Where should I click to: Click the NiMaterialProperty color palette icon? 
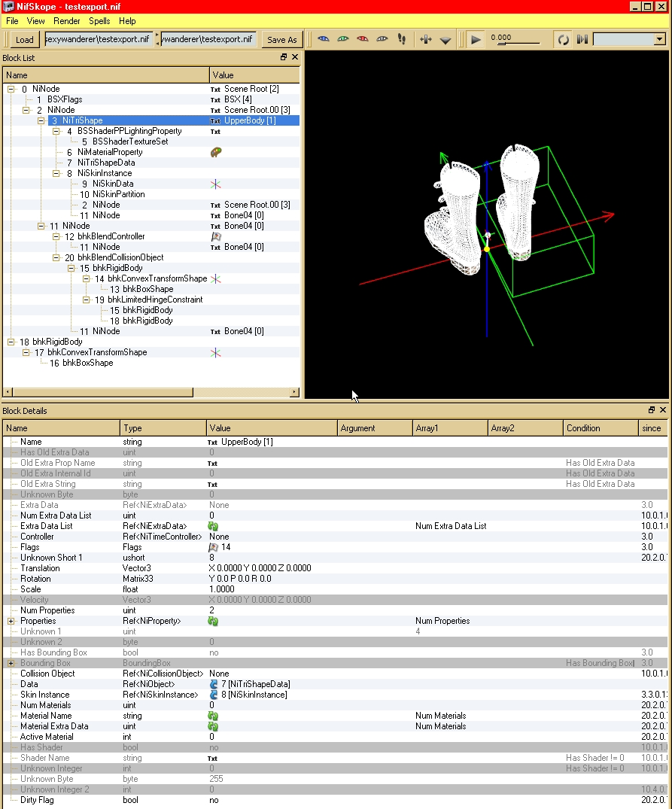(216, 152)
